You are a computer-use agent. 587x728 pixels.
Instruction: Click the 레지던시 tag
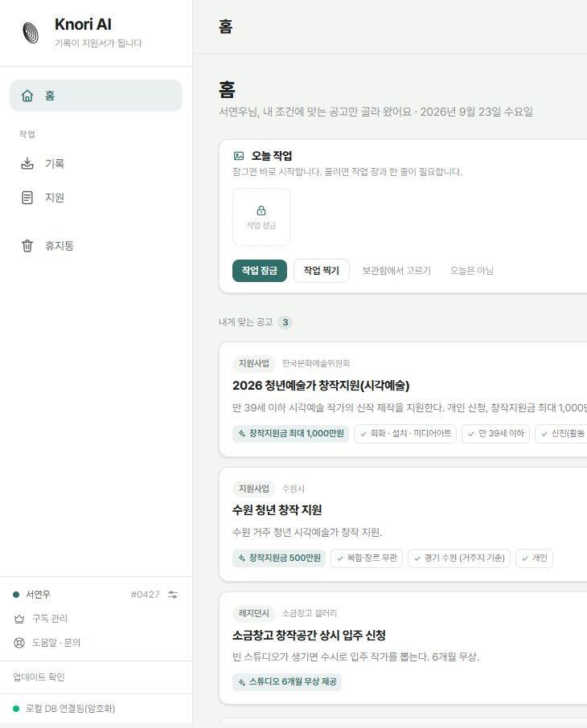[x=254, y=613]
